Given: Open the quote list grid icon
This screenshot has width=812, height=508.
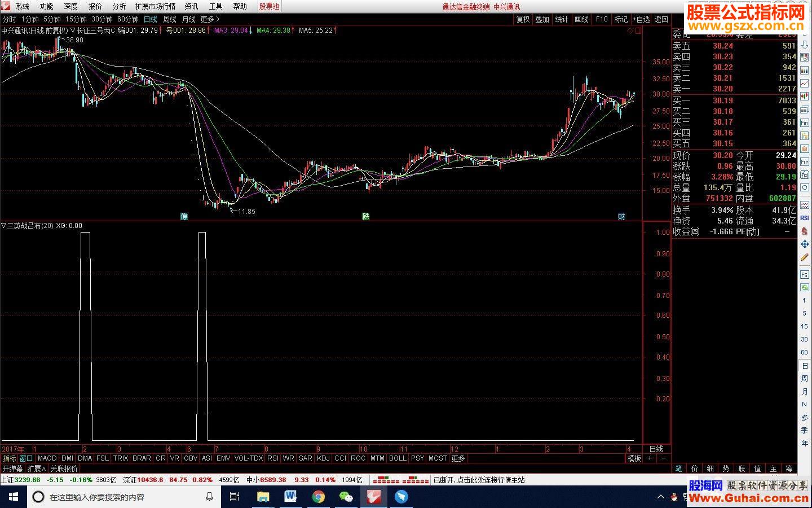Looking at the screenshot, I should click(805, 69).
